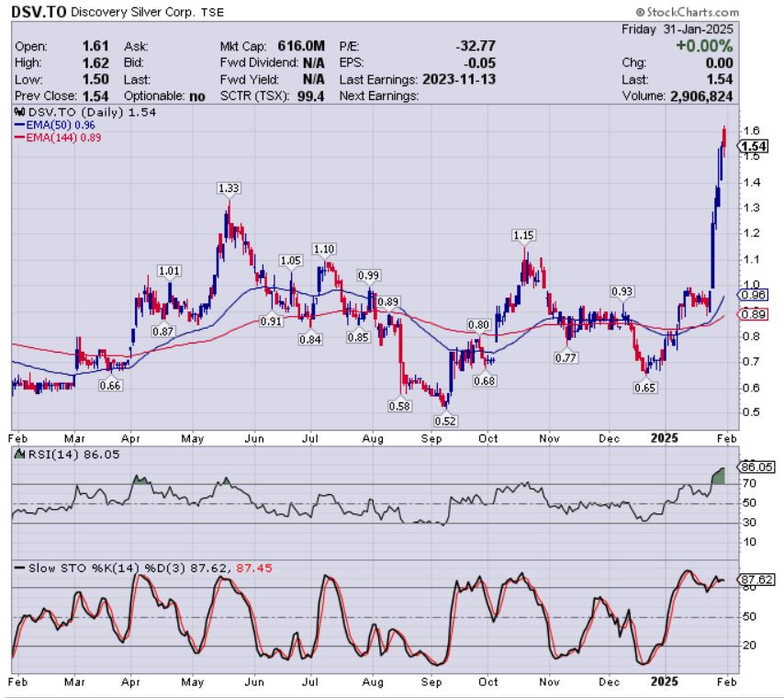The width and height of the screenshot is (784, 698).
Task: Click the 0.85 price annotation
Action: pyautogui.click(x=359, y=337)
